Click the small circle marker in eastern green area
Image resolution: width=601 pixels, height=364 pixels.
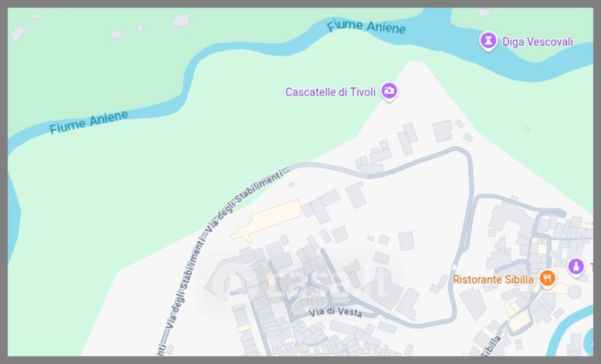click(527, 129)
